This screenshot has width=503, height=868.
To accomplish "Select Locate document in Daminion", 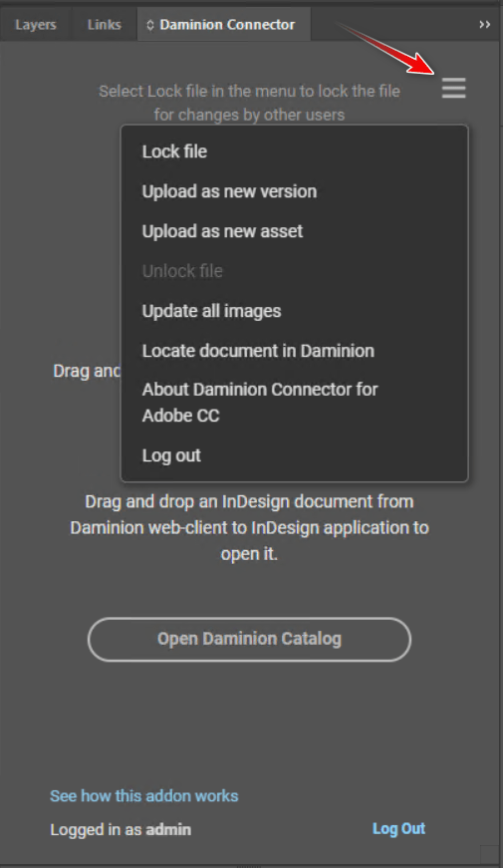I will pos(258,351).
